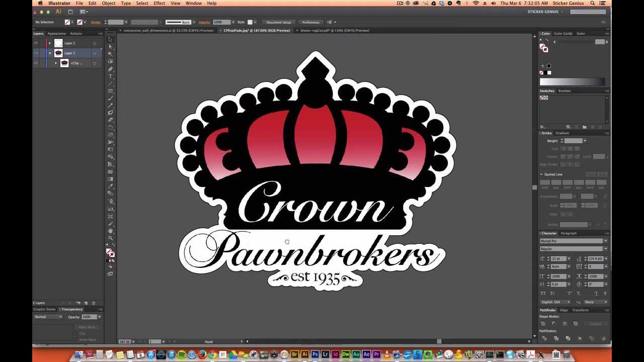
Task: Click the grayscale color spectrum ramp
Action: click(x=573, y=82)
